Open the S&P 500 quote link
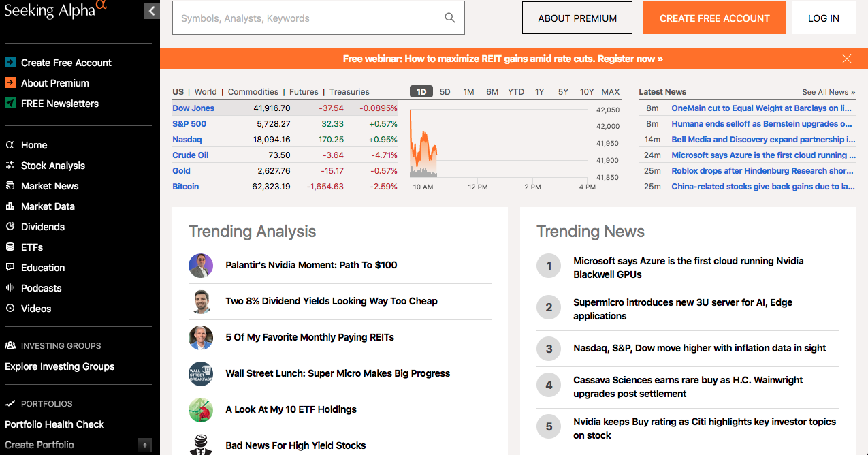The width and height of the screenshot is (868, 455). 189,124
